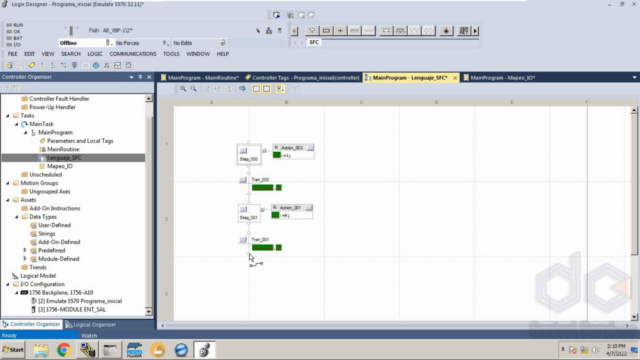Insert SFC Transition using plus toolbar button
This screenshot has width=640, height=360.
(340, 31)
